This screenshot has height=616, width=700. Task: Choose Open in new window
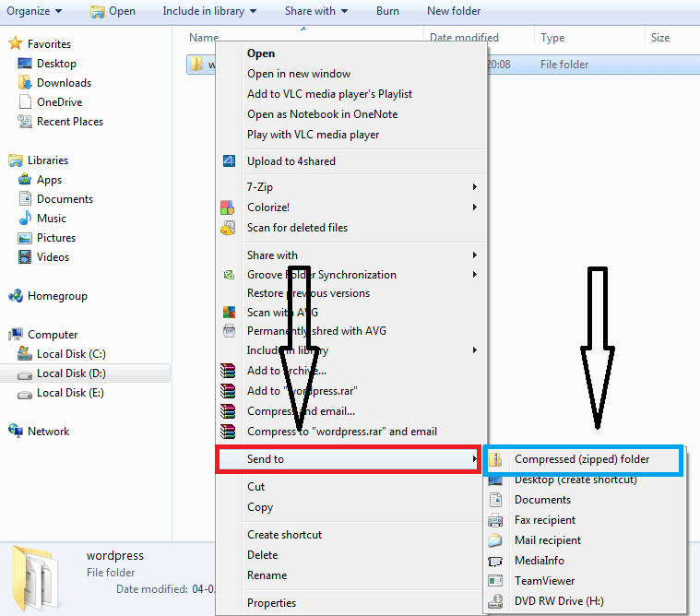(299, 74)
